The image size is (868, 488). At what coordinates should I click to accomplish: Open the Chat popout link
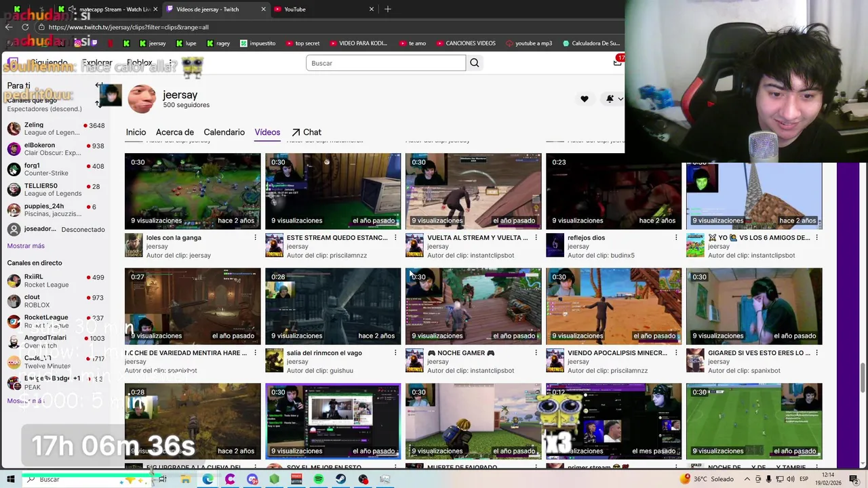pyautogui.click(x=307, y=132)
